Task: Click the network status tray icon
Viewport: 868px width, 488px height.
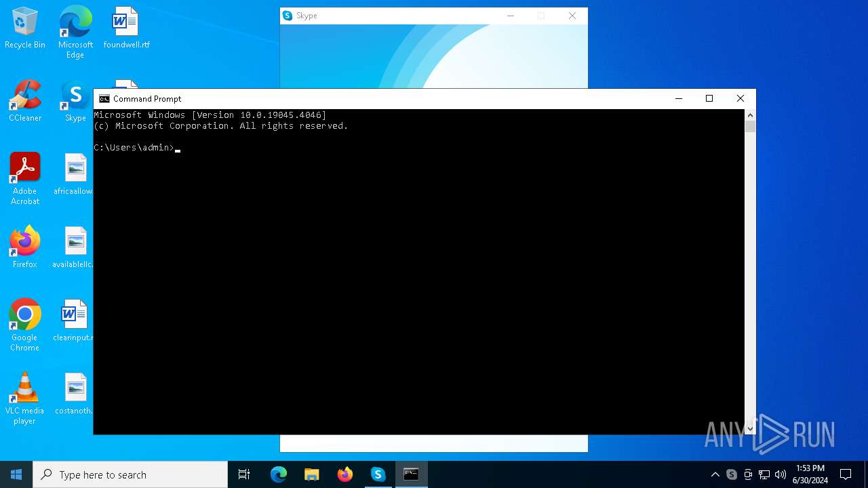Action: (x=764, y=474)
